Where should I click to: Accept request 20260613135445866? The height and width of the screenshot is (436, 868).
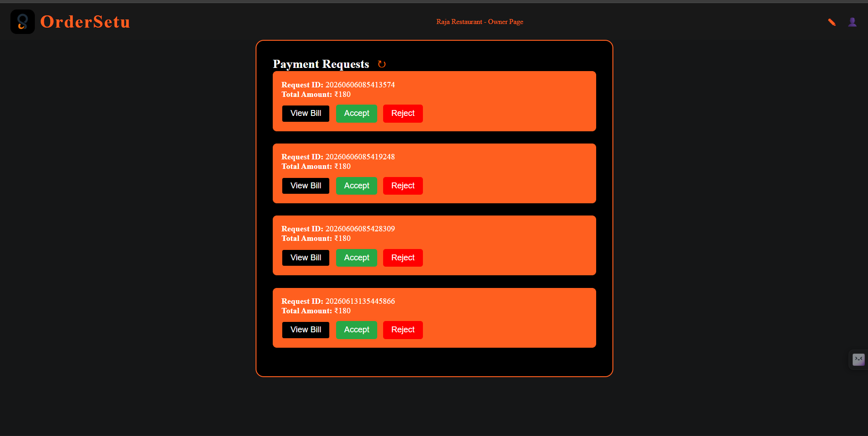(x=356, y=330)
